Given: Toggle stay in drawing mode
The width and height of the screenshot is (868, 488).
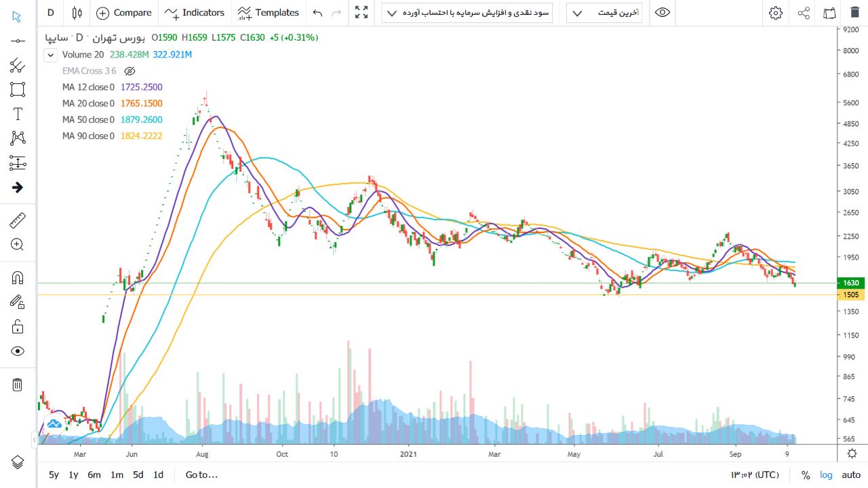Looking at the screenshot, I should tap(18, 302).
